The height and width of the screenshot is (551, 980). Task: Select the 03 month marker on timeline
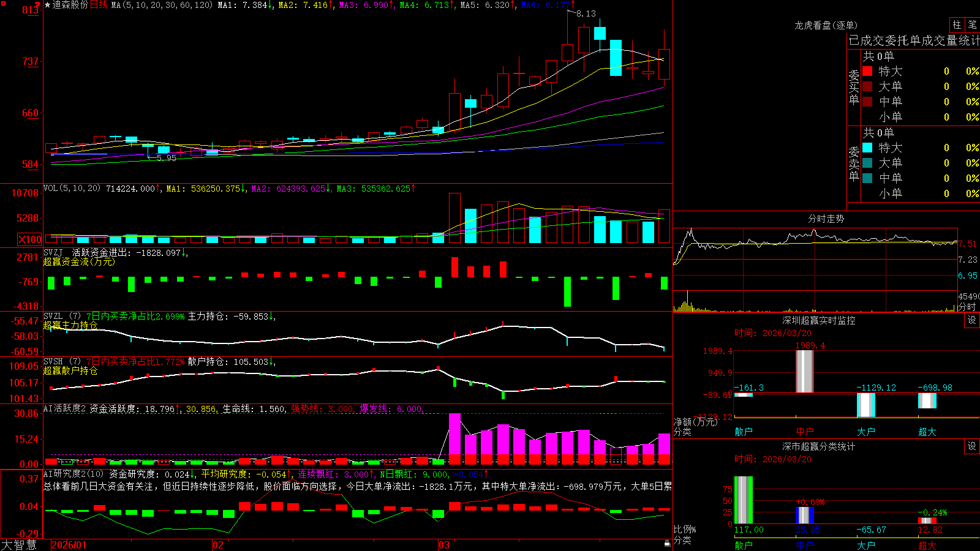(x=444, y=545)
